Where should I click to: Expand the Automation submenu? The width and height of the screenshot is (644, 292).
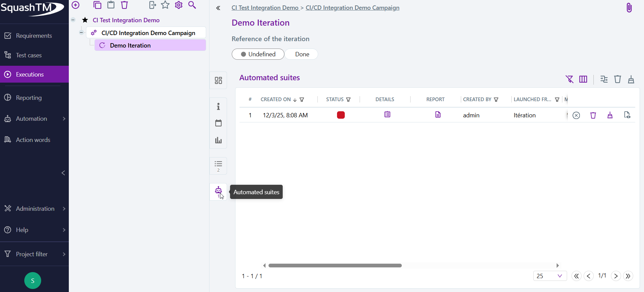point(64,119)
